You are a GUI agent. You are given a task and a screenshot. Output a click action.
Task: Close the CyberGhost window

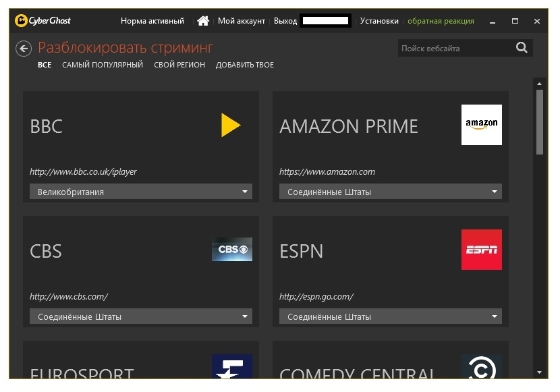[537, 22]
